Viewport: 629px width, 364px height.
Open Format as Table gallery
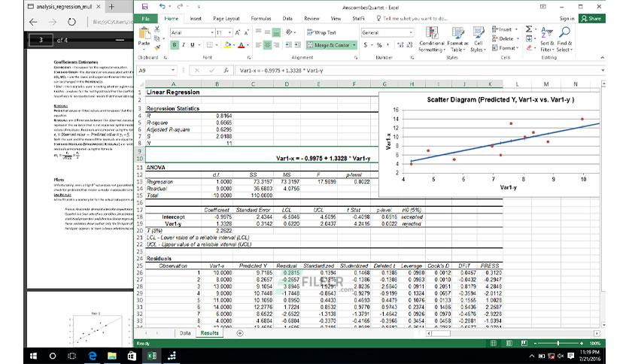[x=457, y=39]
